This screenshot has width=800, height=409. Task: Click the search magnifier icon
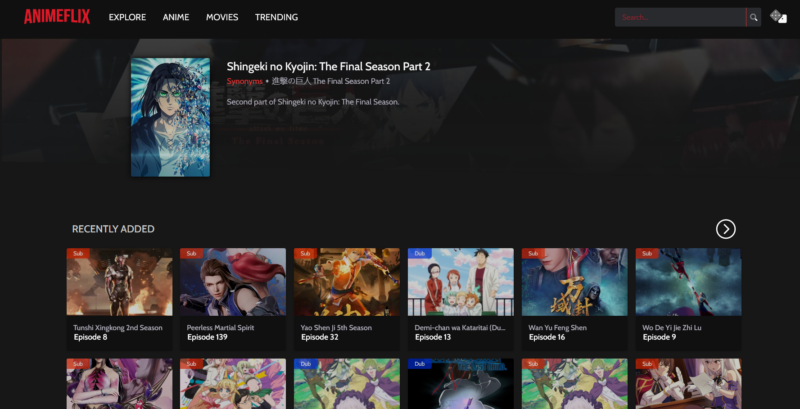754,17
